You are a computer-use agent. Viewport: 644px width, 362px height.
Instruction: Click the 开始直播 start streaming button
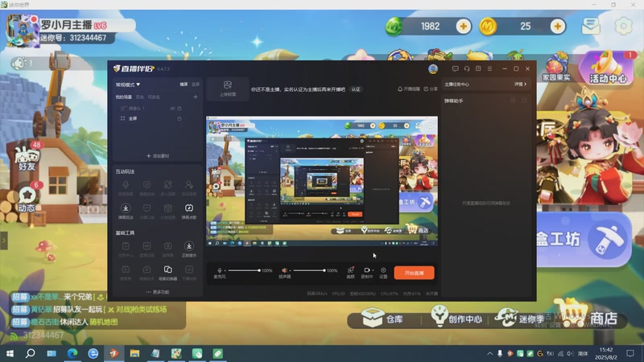(414, 272)
